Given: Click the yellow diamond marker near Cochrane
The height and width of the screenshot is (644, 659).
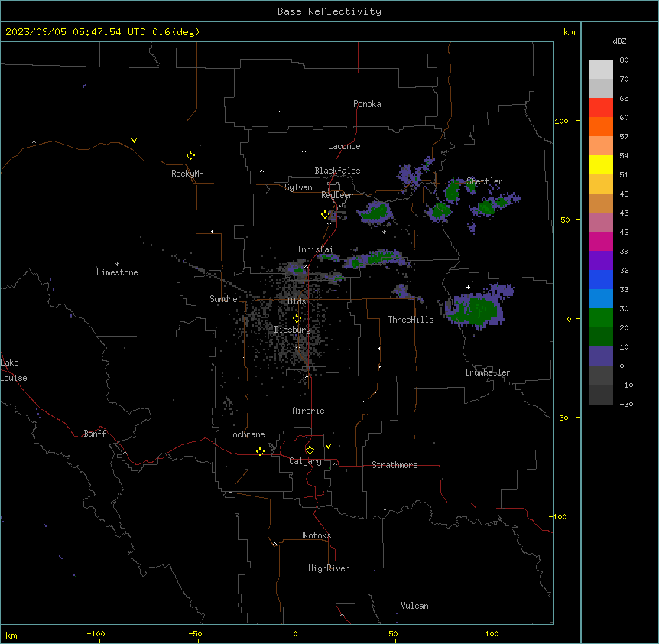Looking at the screenshot, I should coord(260,451).
